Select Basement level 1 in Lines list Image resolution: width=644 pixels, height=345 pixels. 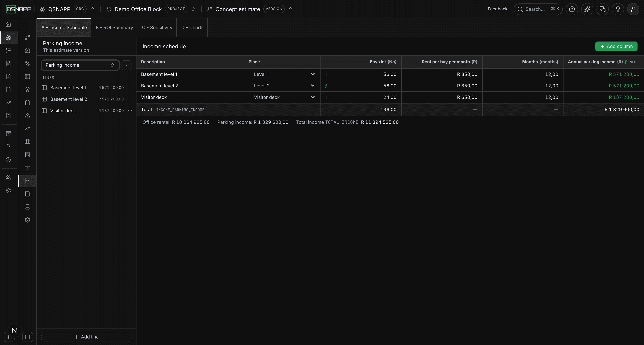point(86,88)
